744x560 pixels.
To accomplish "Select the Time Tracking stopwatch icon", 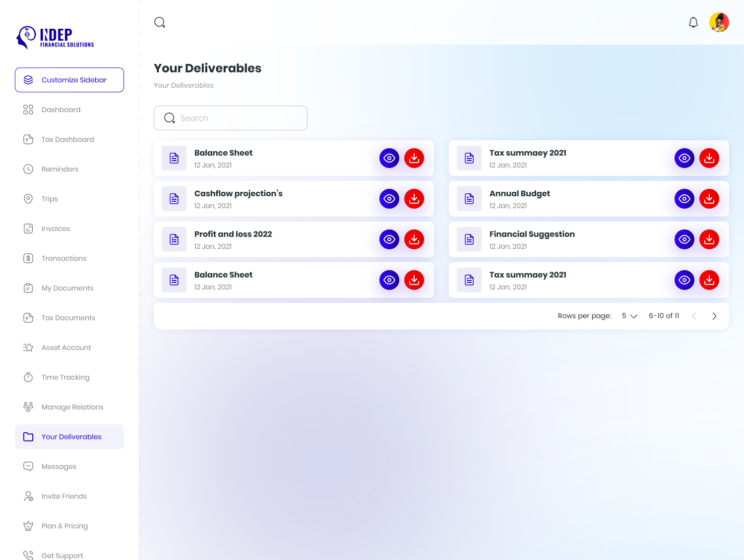I will [28, 377].
